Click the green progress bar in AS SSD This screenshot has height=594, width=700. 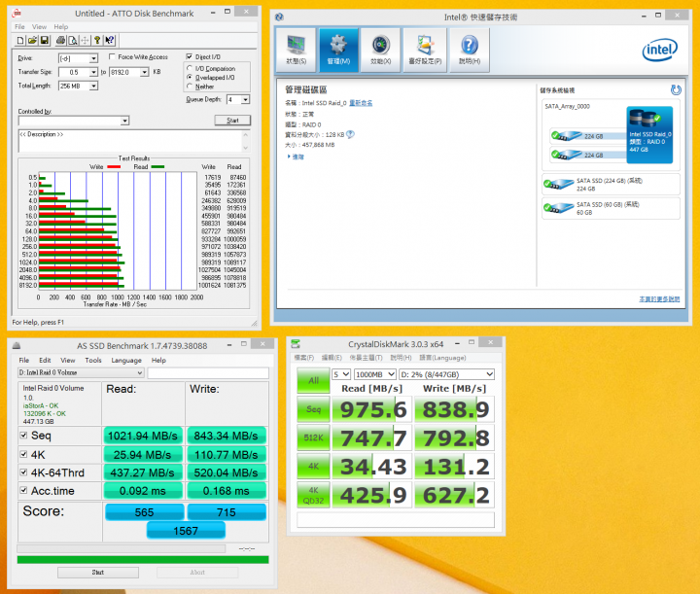(143, 560)
